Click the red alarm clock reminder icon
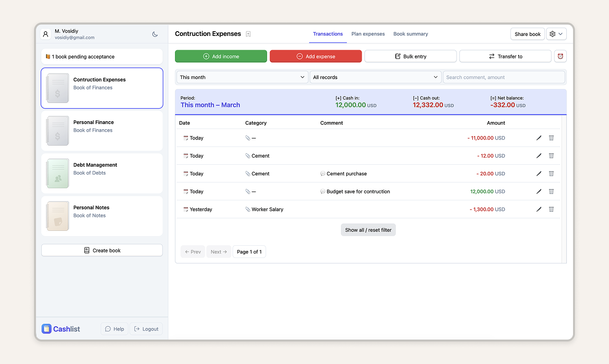Image resolution: width=609 pixels, height=364 pixels. pyautogui.click(x=560, y=56)
